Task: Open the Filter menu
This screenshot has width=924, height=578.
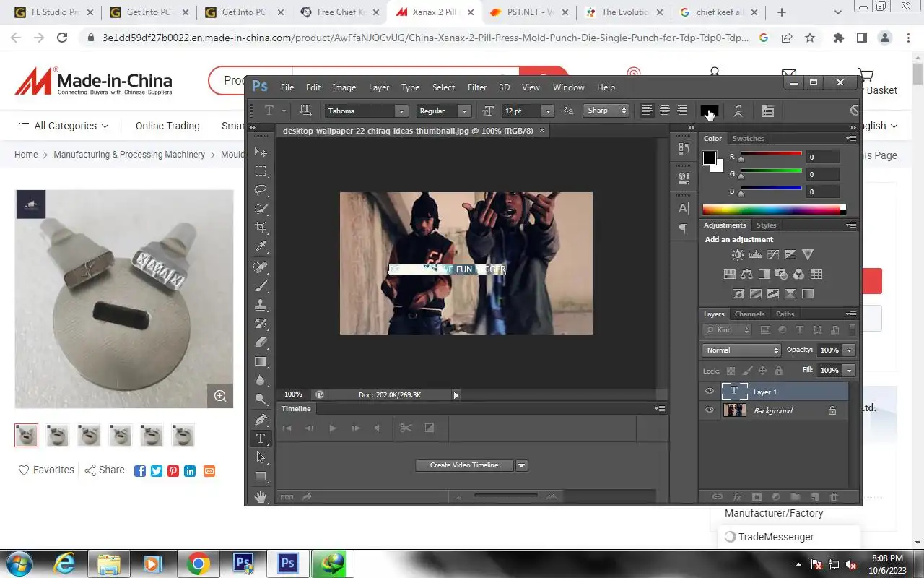Action: 477,87
